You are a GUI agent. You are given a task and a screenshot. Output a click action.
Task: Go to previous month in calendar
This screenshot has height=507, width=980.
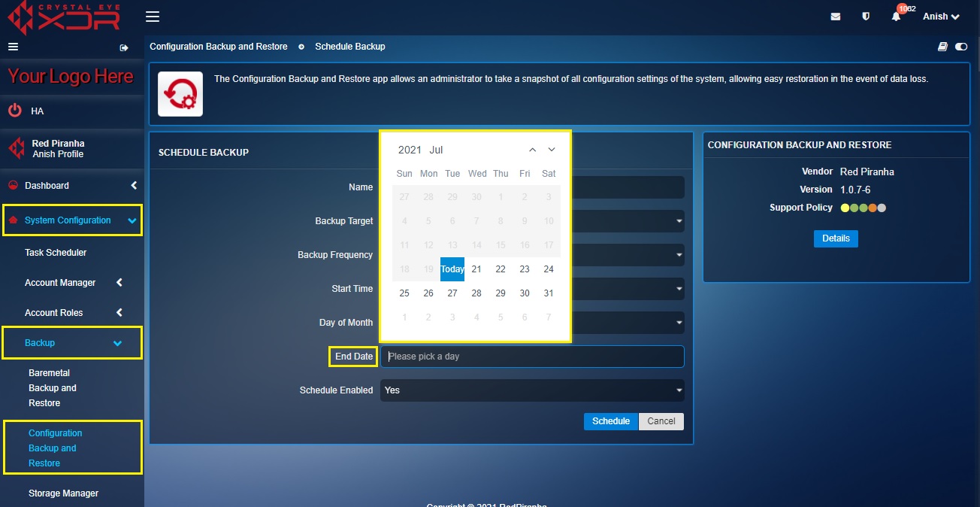(532, 150)
